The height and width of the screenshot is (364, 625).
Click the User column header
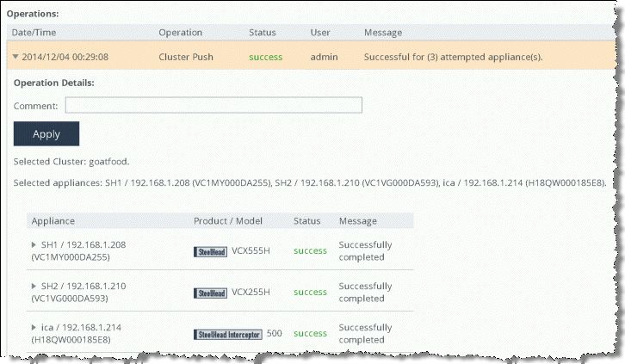320,33
